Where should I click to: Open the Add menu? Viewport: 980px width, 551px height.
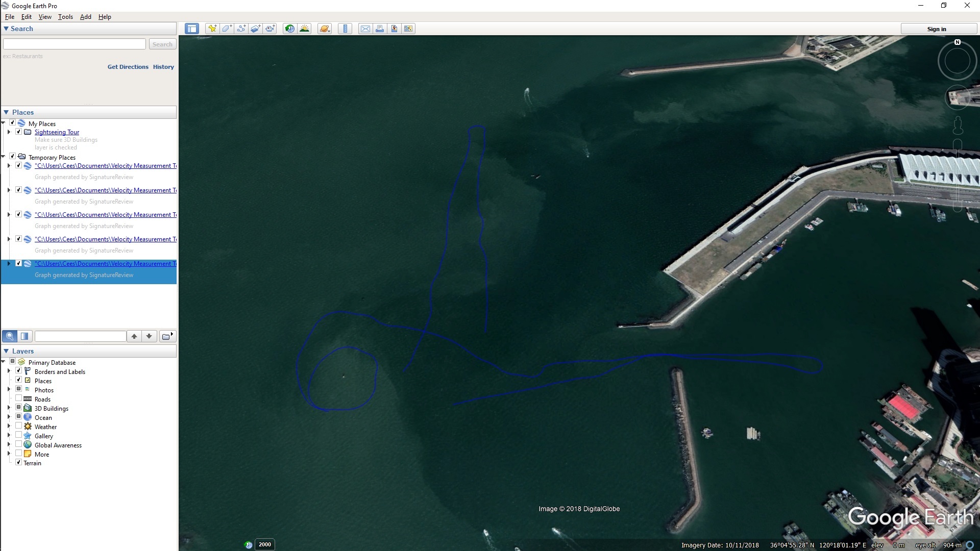click(x=85, y=17)
